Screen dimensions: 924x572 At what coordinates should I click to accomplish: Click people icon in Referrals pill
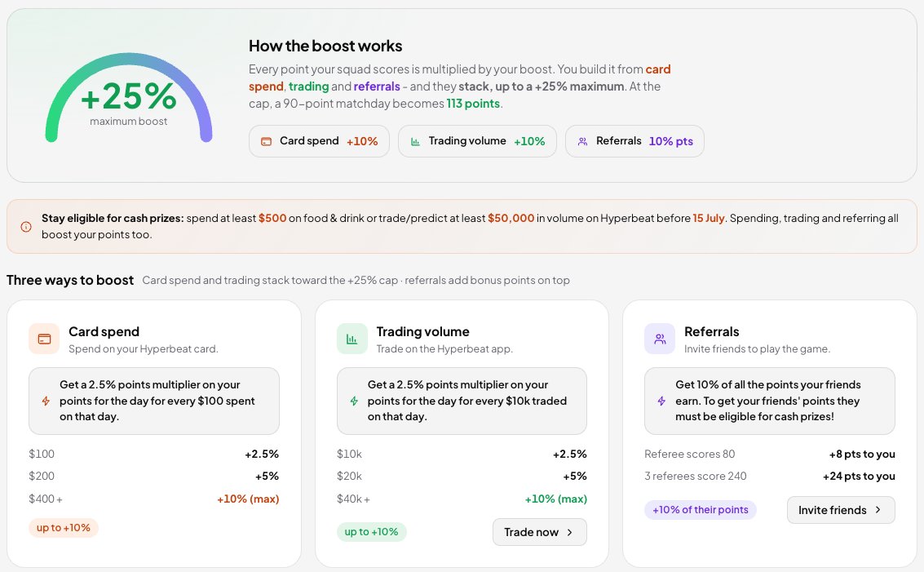[583, 141]
